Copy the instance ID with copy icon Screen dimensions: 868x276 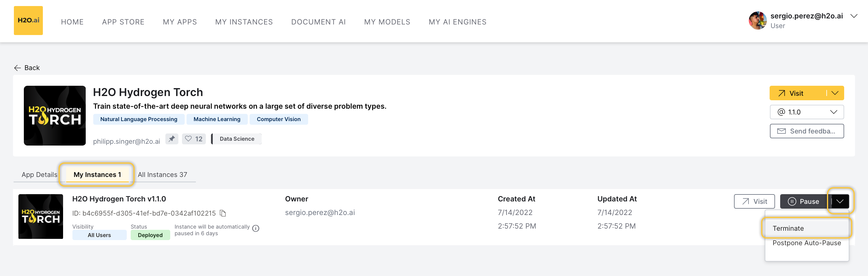click(223, 213)
